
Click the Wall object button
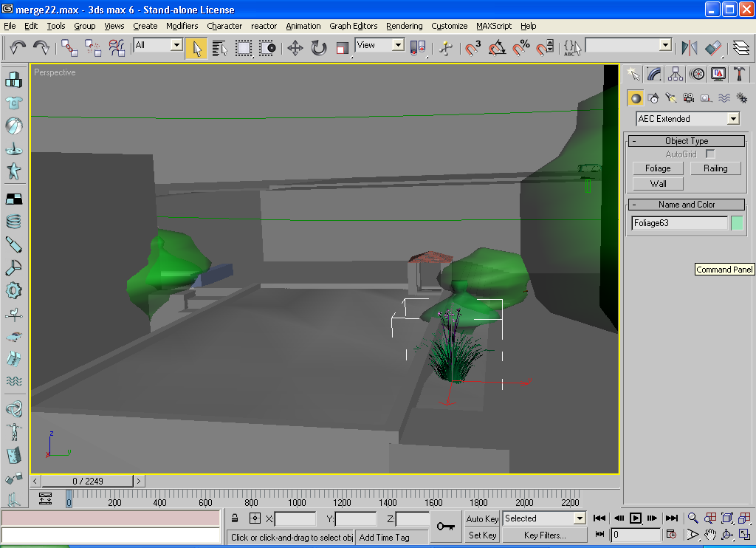click(x=658, y=184)
